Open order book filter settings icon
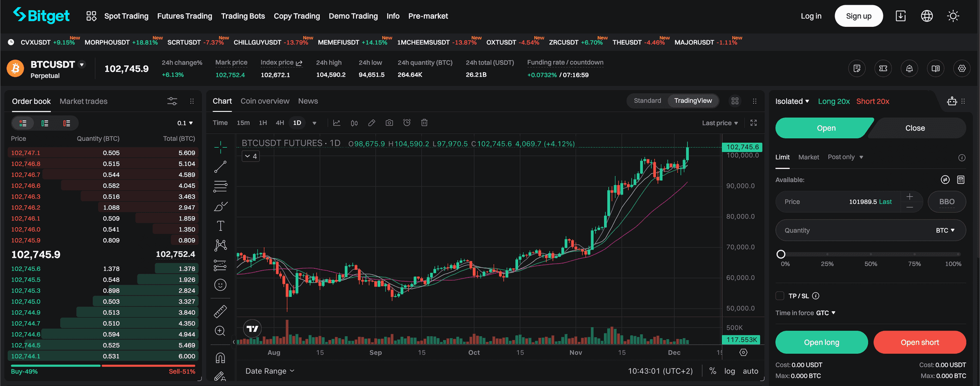This screenshot has height=386, width=980. (x=172, y=101)
